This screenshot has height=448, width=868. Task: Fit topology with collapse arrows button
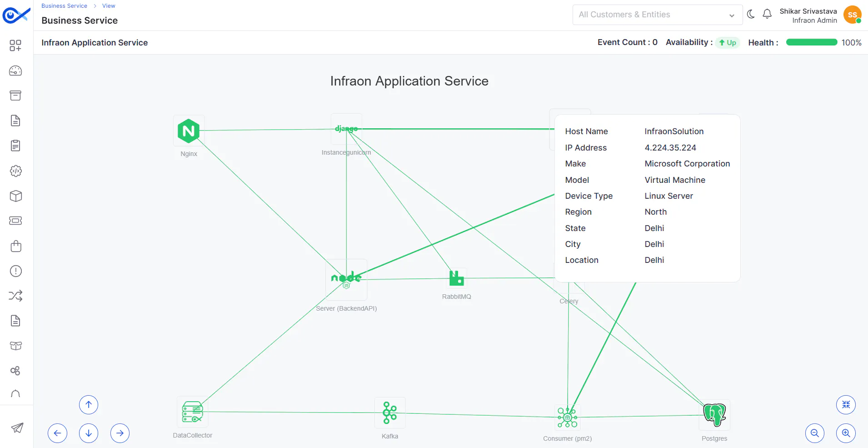(x=846, y=405)
